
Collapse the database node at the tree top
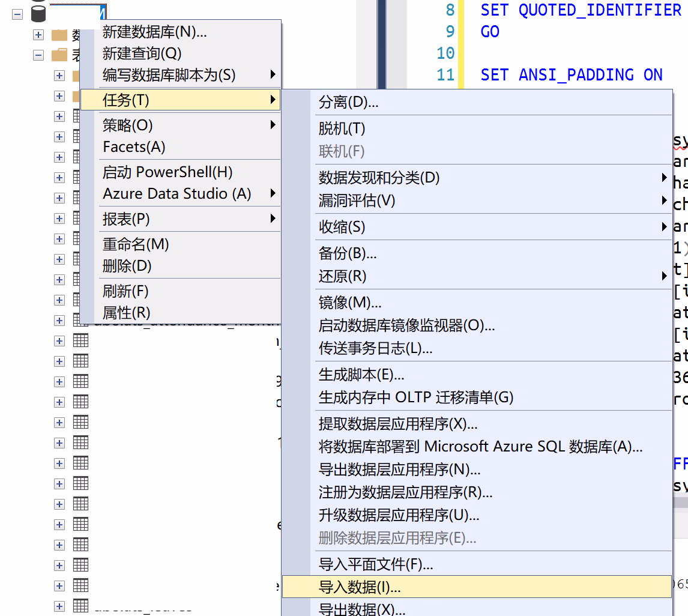[17, 14]
